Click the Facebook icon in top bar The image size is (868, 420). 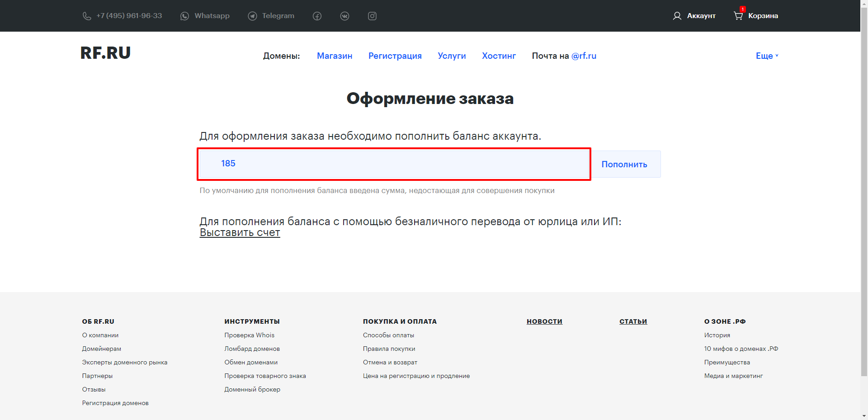[x=317, y=16]
